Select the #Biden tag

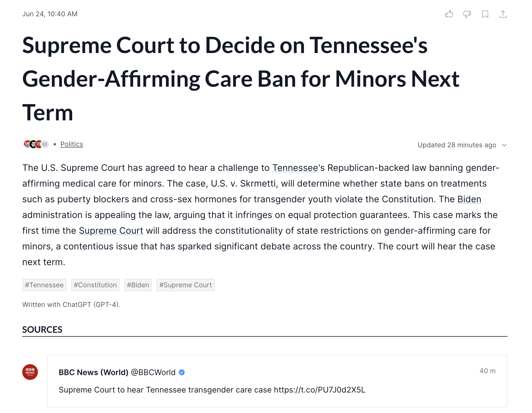[x=138, y=285]
